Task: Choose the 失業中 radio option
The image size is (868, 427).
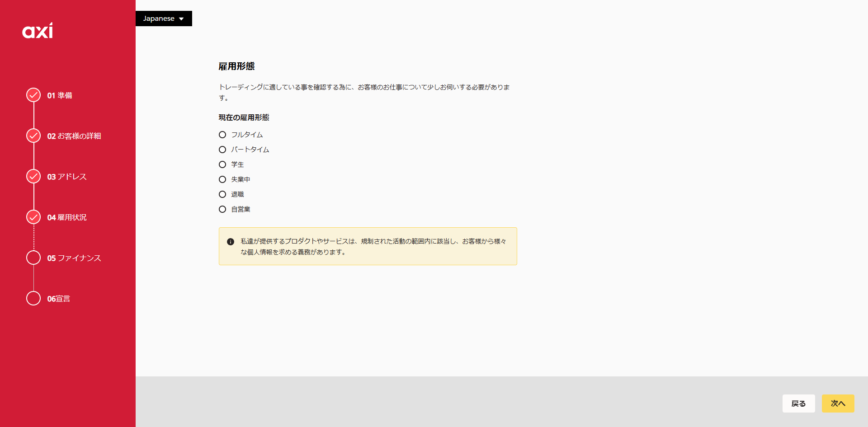Action: [222, 179]
